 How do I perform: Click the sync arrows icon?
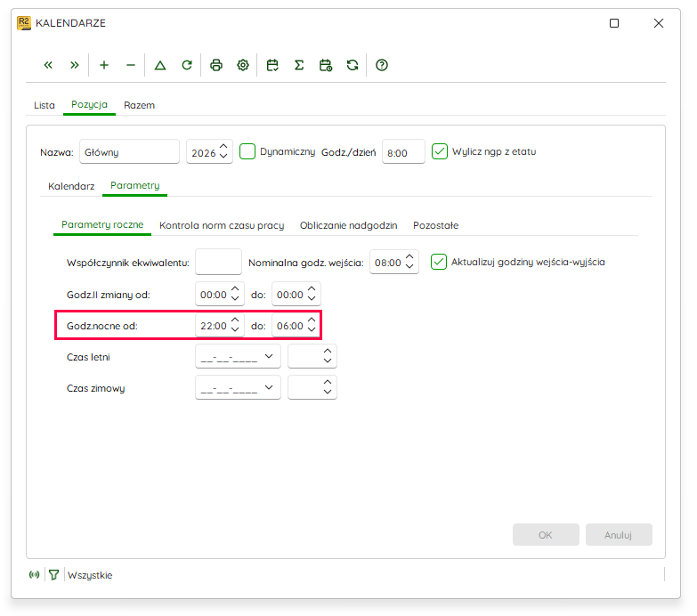[x=353, y=65]
